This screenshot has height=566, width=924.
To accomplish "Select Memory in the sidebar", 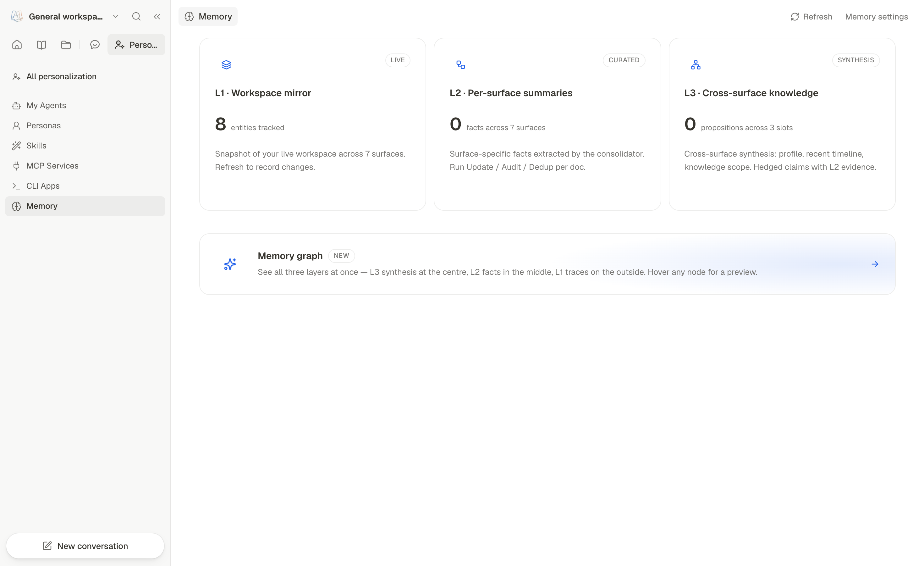I will pyautogui.click(x=85, y=206).
